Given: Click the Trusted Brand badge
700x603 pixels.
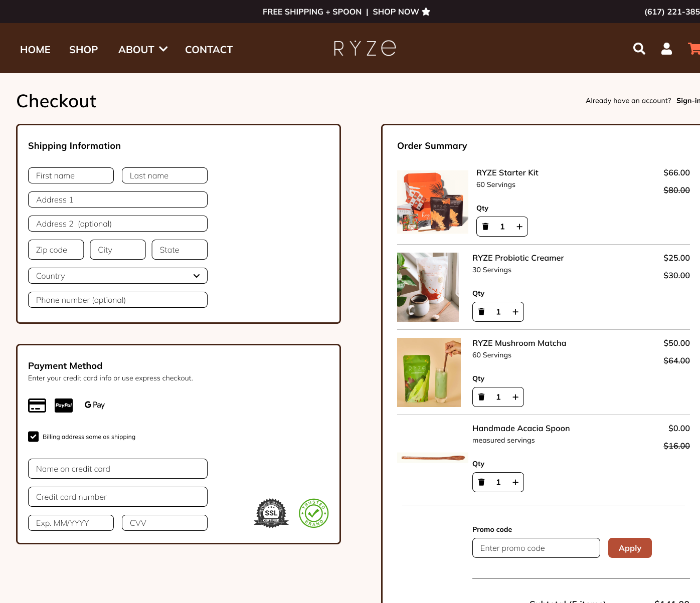Looking at the screenshot, I should [314, 513].
